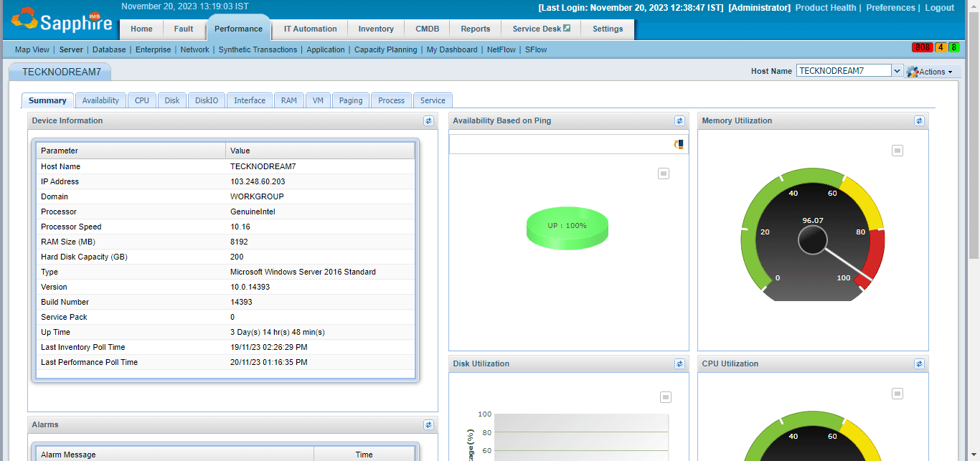The width and height of the screenshot is (980, 461).
Task: Open the CMDB tab
Action: point(428,29)
